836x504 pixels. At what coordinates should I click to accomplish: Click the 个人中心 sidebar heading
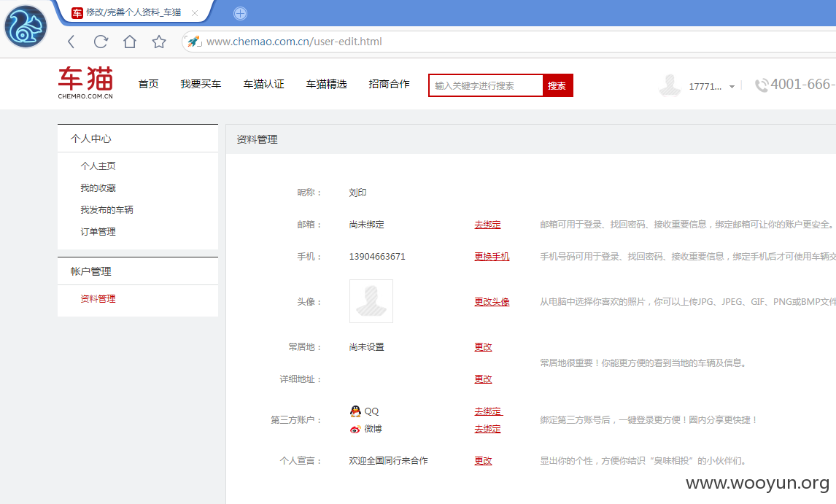point(90,139)
